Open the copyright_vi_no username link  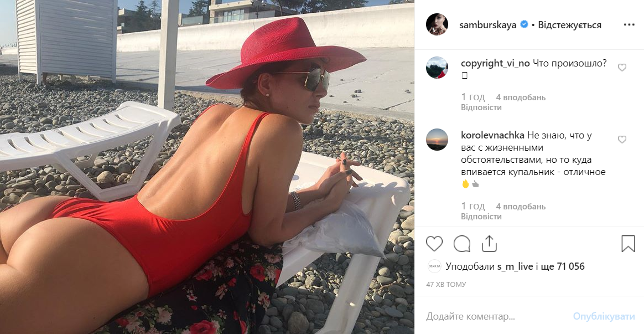(x=495, y=63)
